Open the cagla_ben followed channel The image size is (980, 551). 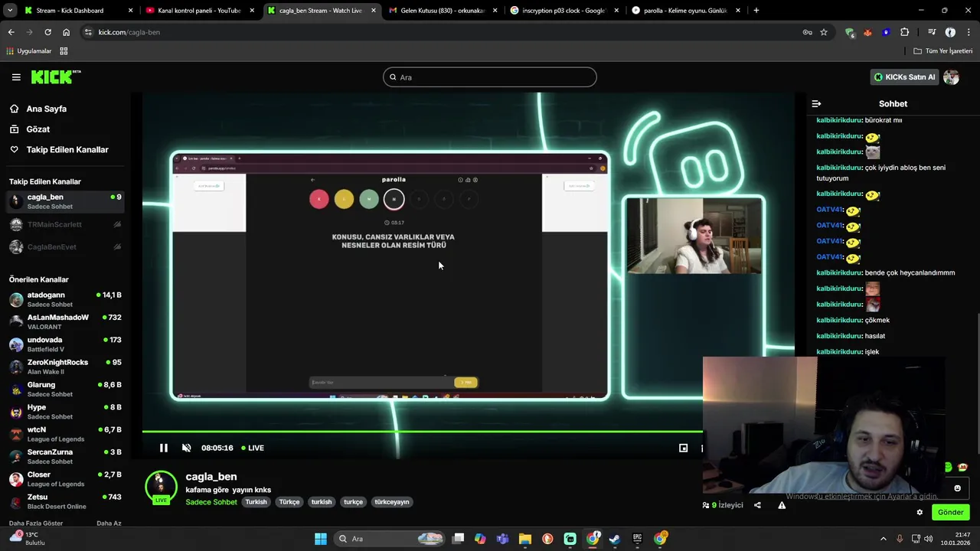64,201
